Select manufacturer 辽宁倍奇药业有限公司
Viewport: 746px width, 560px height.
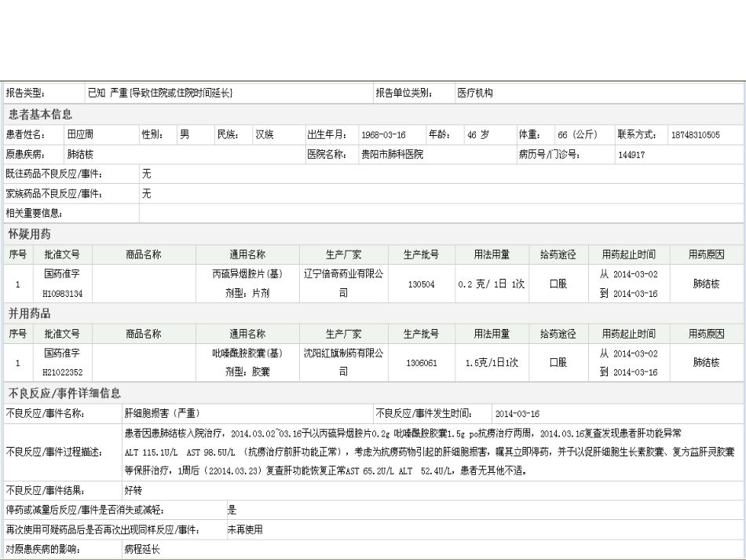[x=343, y=283]
